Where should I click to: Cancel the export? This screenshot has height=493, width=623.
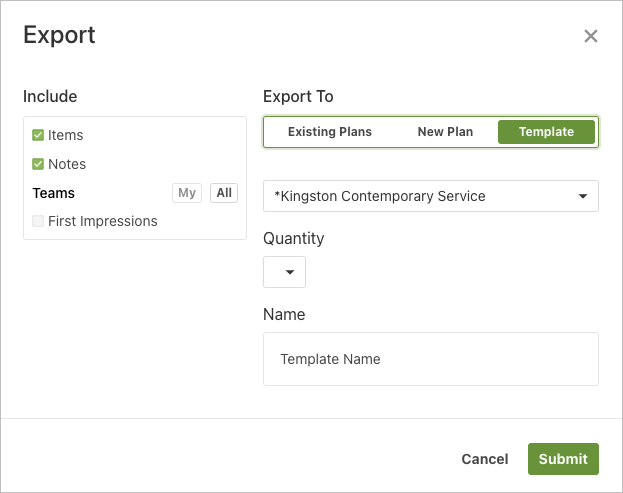pyautogui.click(x=485, y=459)
